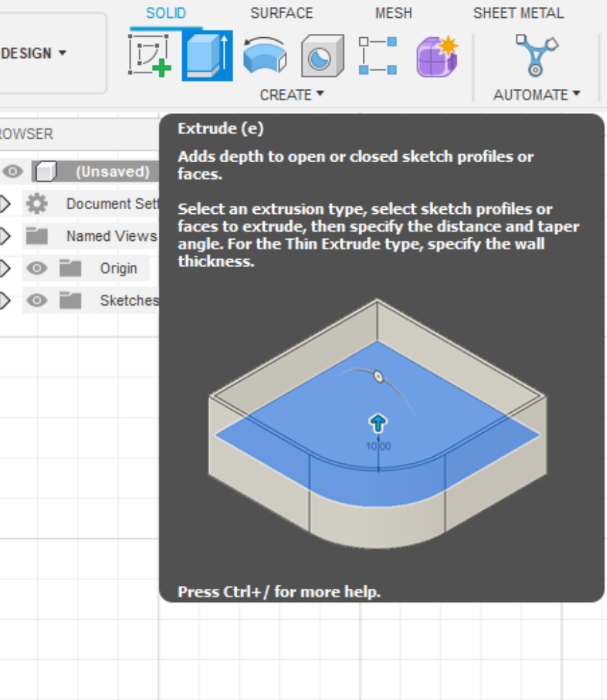Image resolution: width=607 pixels, height=700 pixels.
Task: Expand the Sketches tree node
Action: [x=6, y=300]
